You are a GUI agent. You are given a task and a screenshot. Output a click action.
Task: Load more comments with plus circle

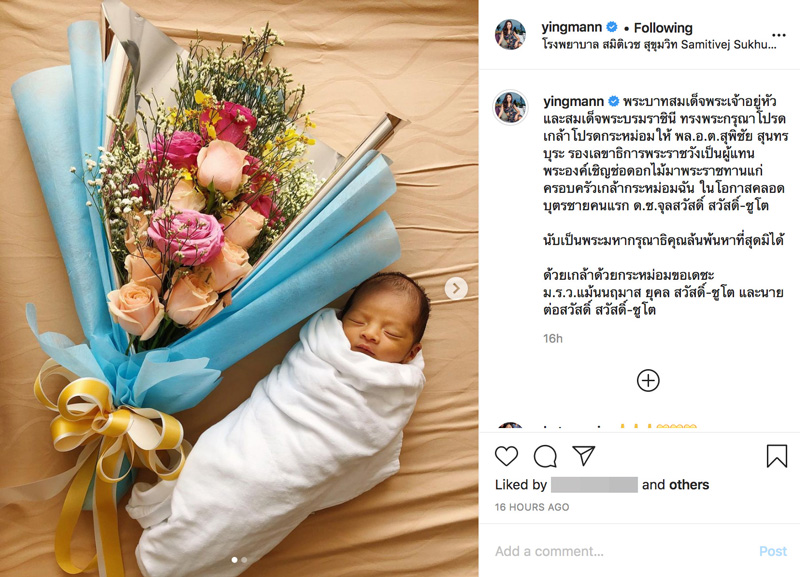pyautogui.click(x=648, y=381)
